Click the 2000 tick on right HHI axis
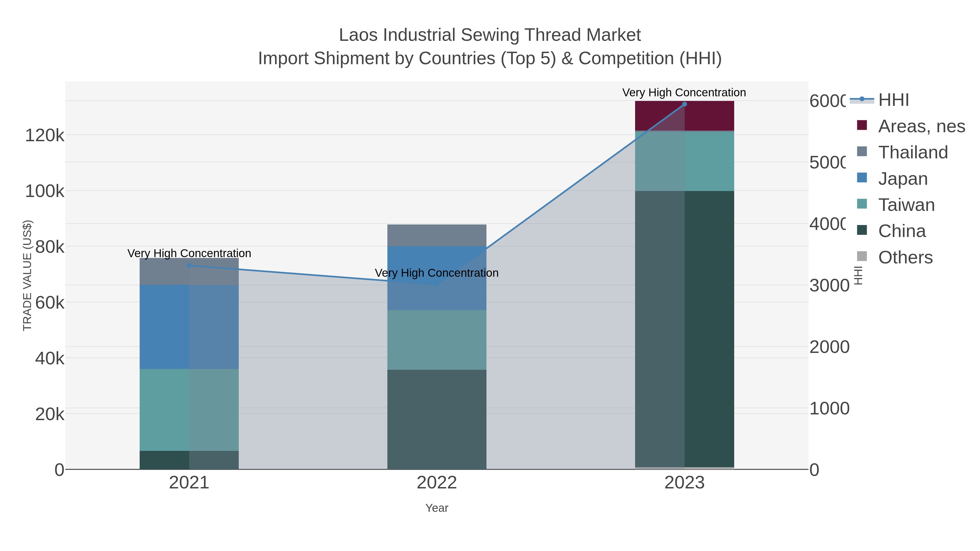 pyautogui.click(x=829, y=347)
